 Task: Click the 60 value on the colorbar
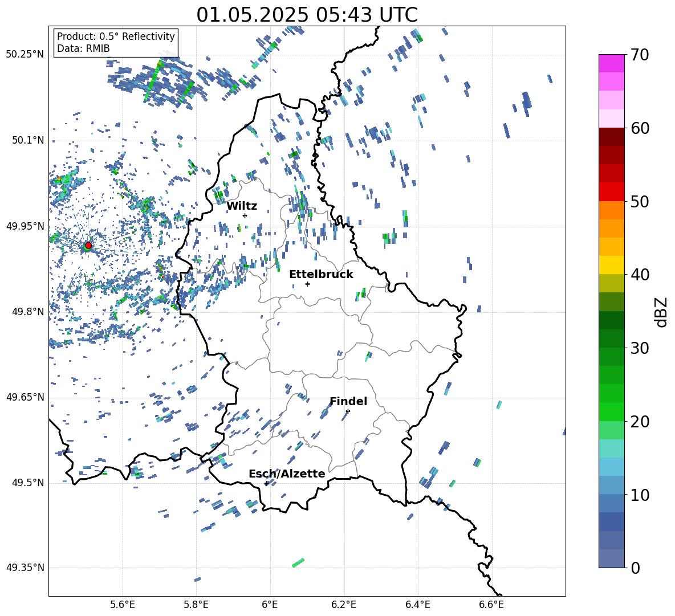[640, 128]
